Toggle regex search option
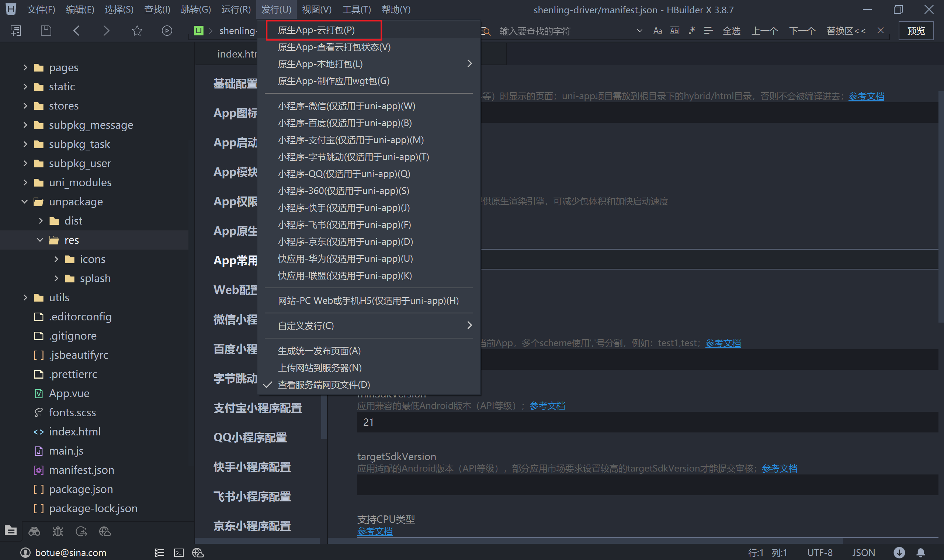The width and height of the screenshot is (944, 560). click(691, 31)
